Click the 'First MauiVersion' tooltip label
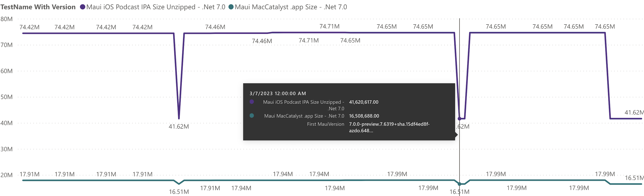Viewport: 644px width, 196px height. point(325,124)
